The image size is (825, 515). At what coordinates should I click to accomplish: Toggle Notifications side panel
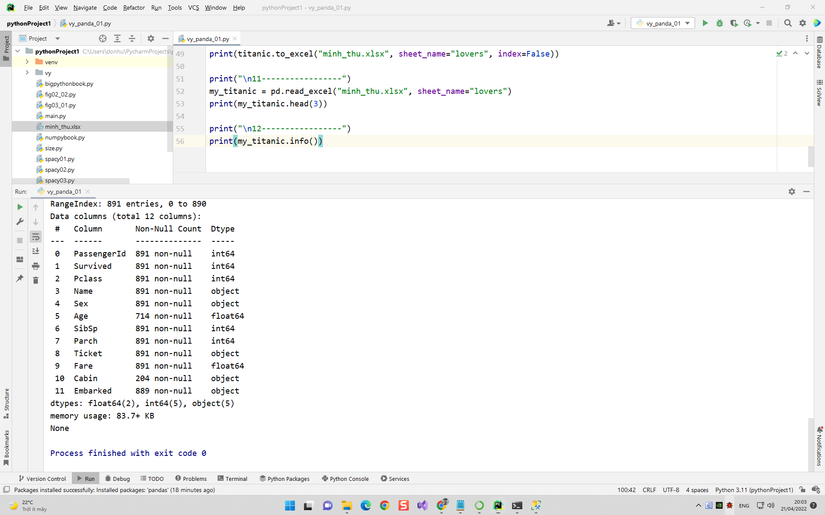click(820, 446)
